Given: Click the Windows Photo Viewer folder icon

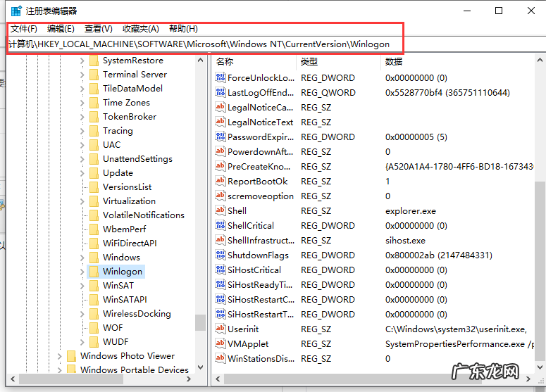Looking at the screenshot, I should (x=71, y=356).
